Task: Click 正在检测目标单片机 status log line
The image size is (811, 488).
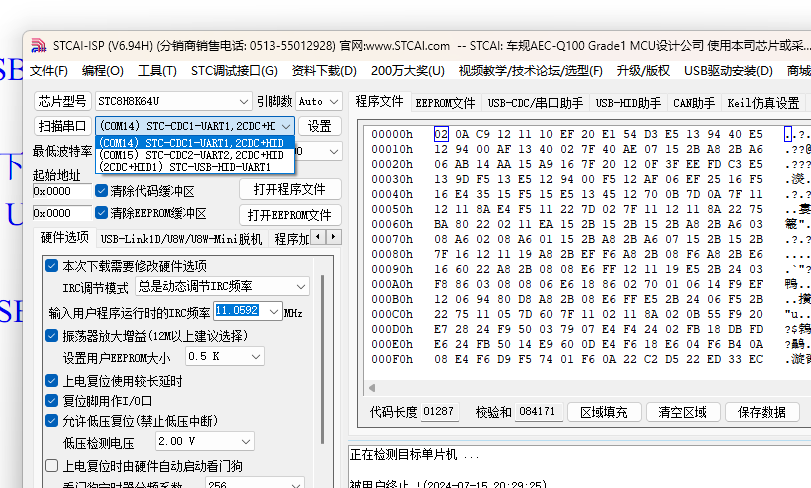Action: 414,454
